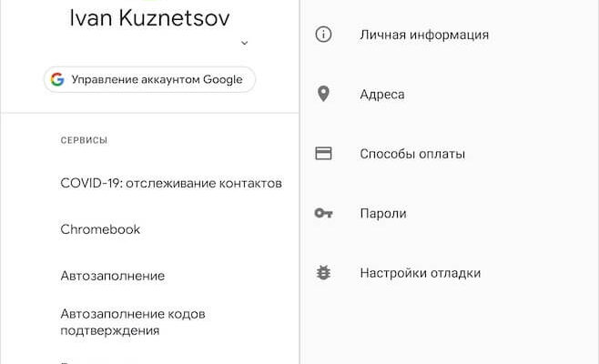Viewport: 599px width, 364px height.
Task: Click the credit card icon for Способы оплаты
Action: coord(323,154)
